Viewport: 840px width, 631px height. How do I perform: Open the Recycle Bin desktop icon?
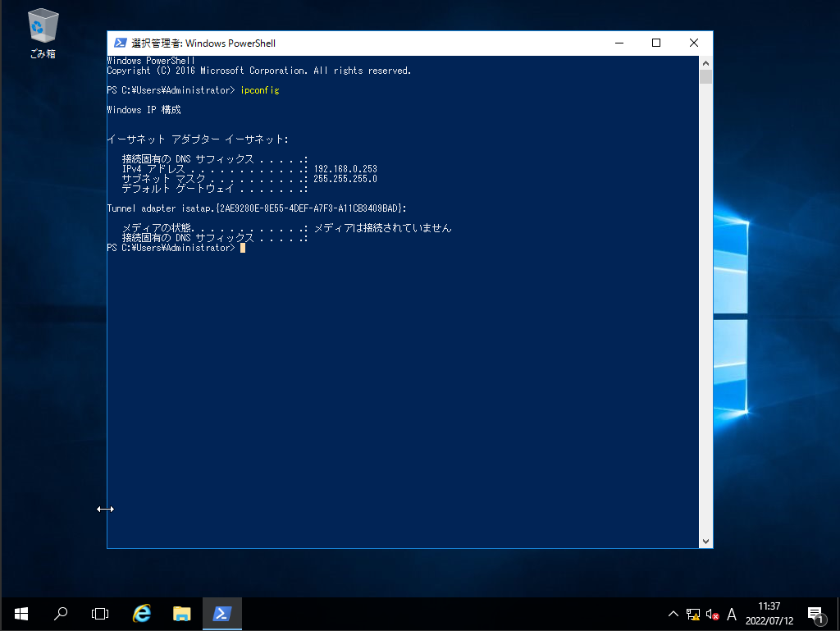click(x=43, y=33)
